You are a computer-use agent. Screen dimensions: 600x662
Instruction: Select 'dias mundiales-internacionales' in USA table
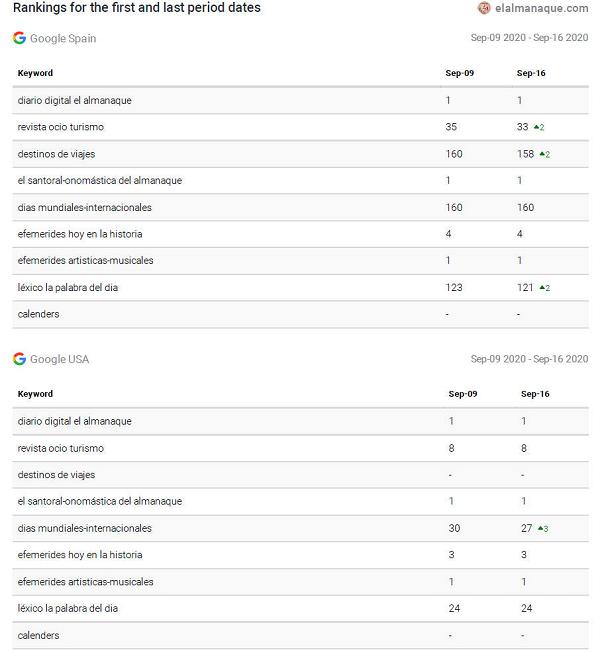(84, 528)
